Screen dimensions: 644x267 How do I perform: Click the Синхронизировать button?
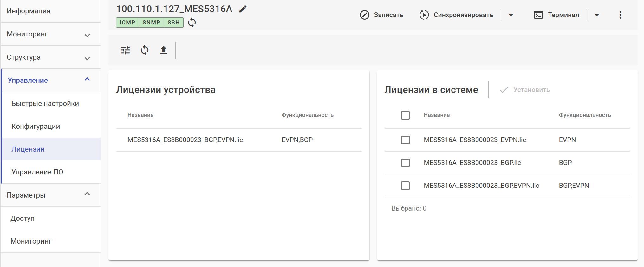click(x=456, y=15)
